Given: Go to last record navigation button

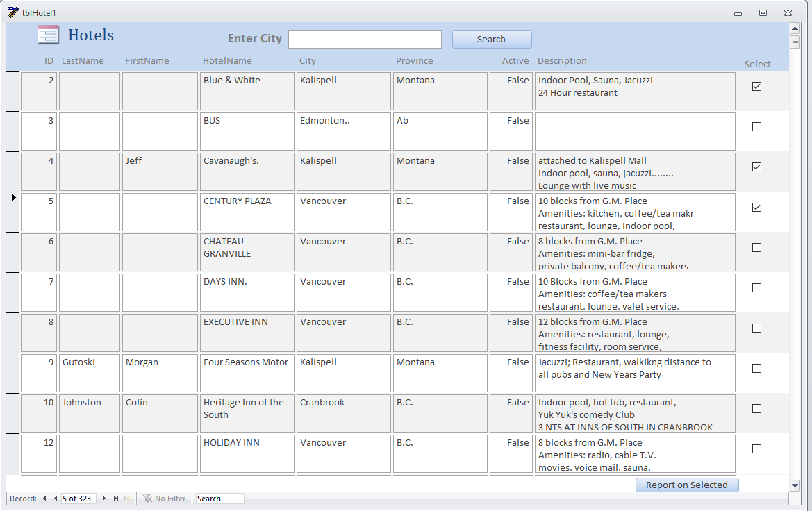Looking at the screenshot, I should click(x=116, y=498).
